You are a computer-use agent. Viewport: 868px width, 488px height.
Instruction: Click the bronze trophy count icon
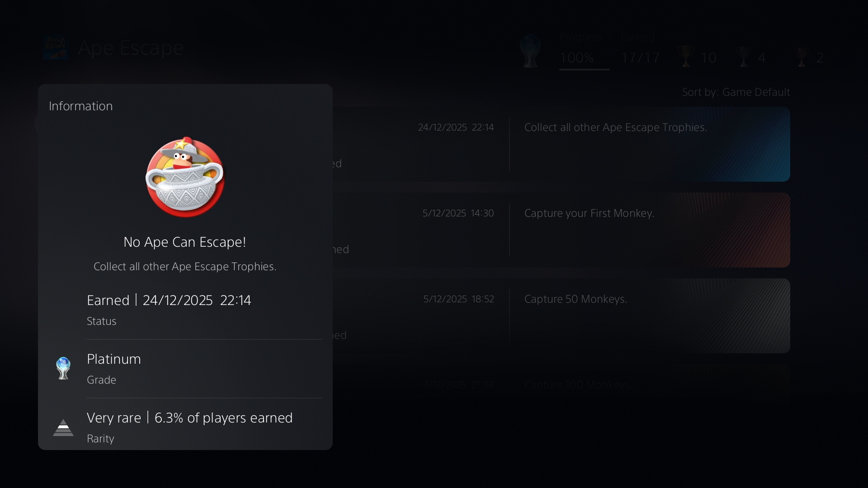tap(802, 57)
